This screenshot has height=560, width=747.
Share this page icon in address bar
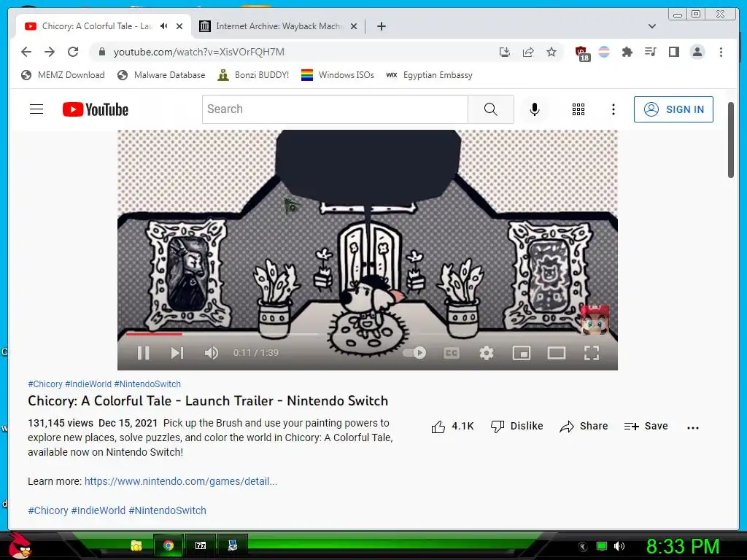click(528, 52)
